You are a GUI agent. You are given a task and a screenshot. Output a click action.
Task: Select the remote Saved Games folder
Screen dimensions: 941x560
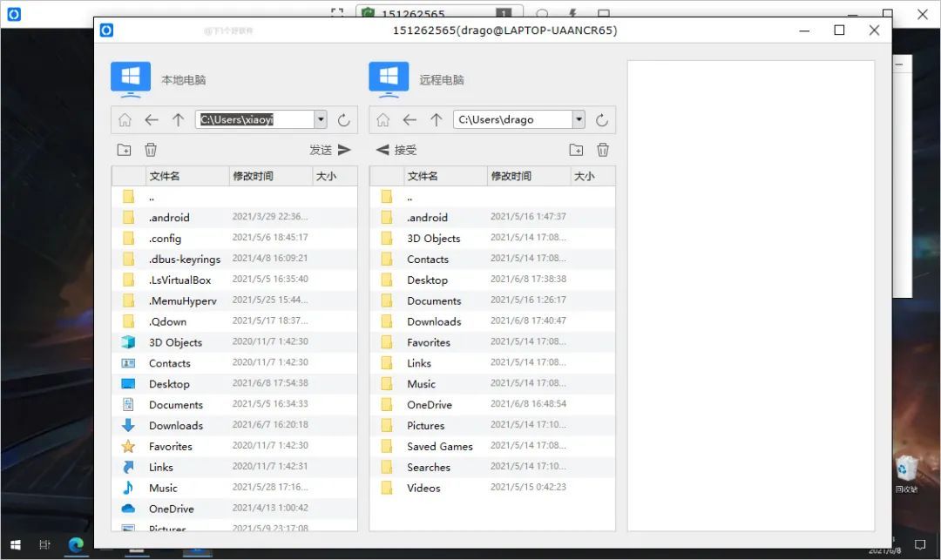(x=492, y=446)
